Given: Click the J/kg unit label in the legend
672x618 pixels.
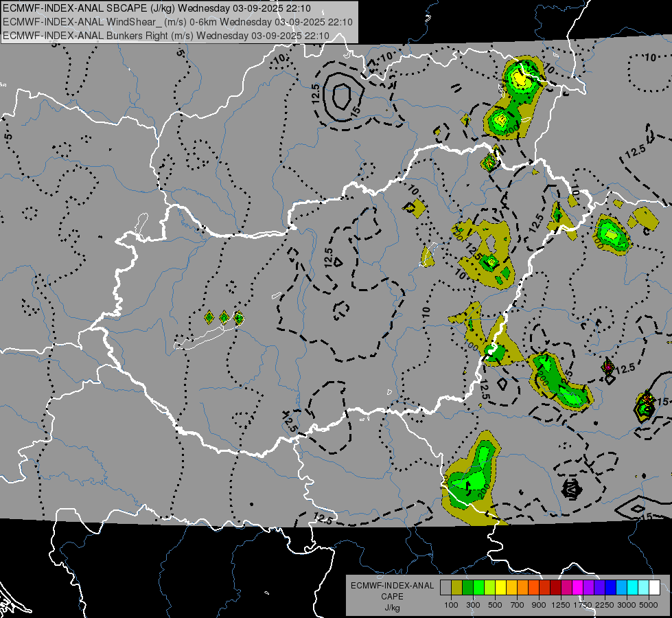Looking at the screenshot, I should [392, 608].
